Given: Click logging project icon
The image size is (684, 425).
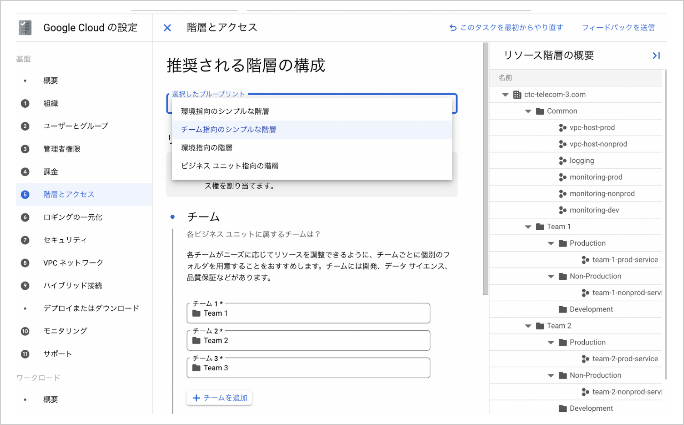Looking at the screenshot, I should [563, 161].
